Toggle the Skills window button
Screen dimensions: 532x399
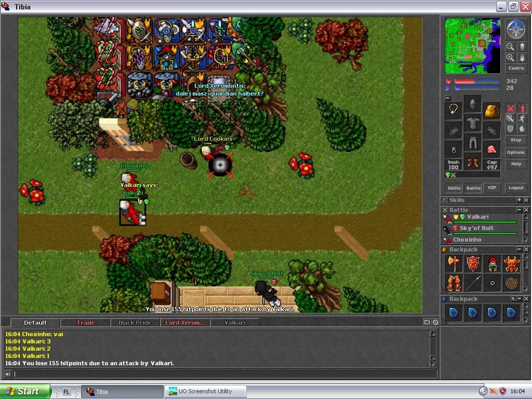(454, 188)
